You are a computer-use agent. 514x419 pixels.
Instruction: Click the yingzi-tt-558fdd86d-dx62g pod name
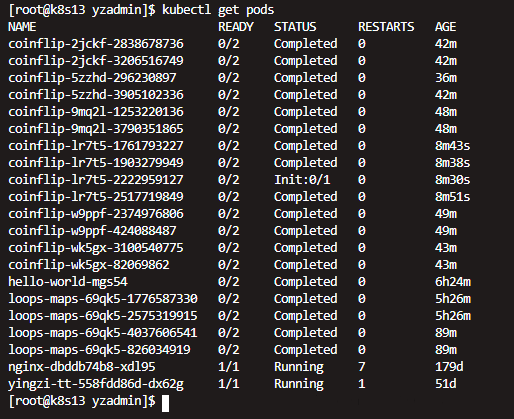[x=96, y=384]
